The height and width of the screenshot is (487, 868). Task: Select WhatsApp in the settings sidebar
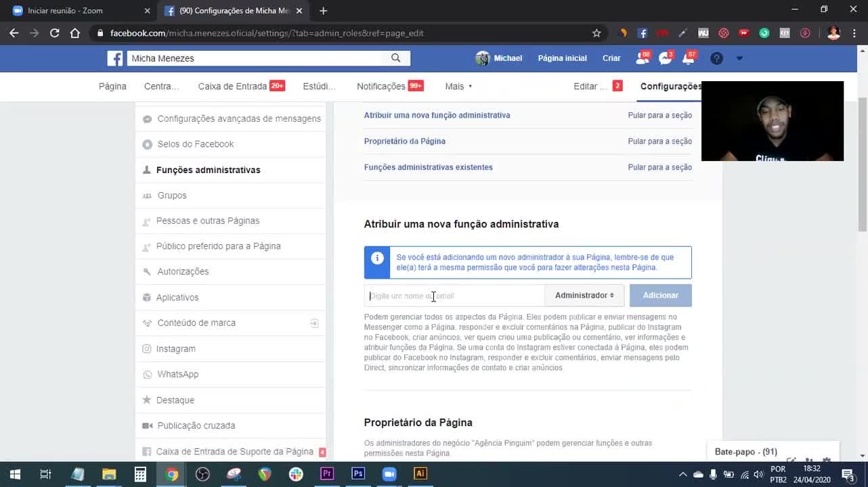click(x=231, y=375)
